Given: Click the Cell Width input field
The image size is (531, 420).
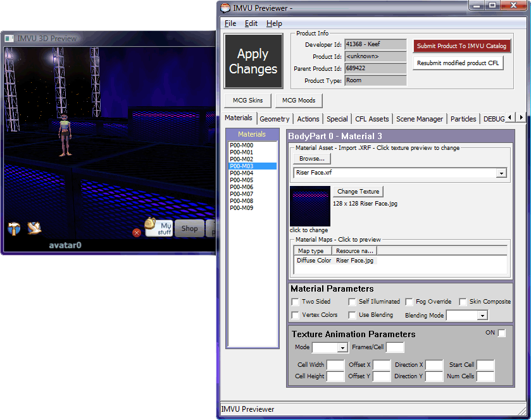Looking at the screenshot, I should pos(335,365).
